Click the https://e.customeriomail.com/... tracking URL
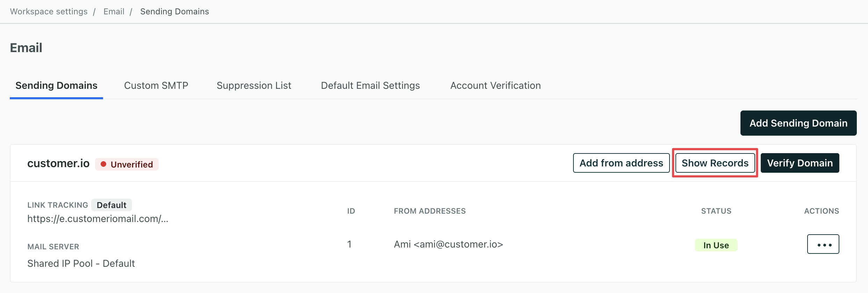Image resolution: width=868 pixels, height=293 pixels. (98, 219)
